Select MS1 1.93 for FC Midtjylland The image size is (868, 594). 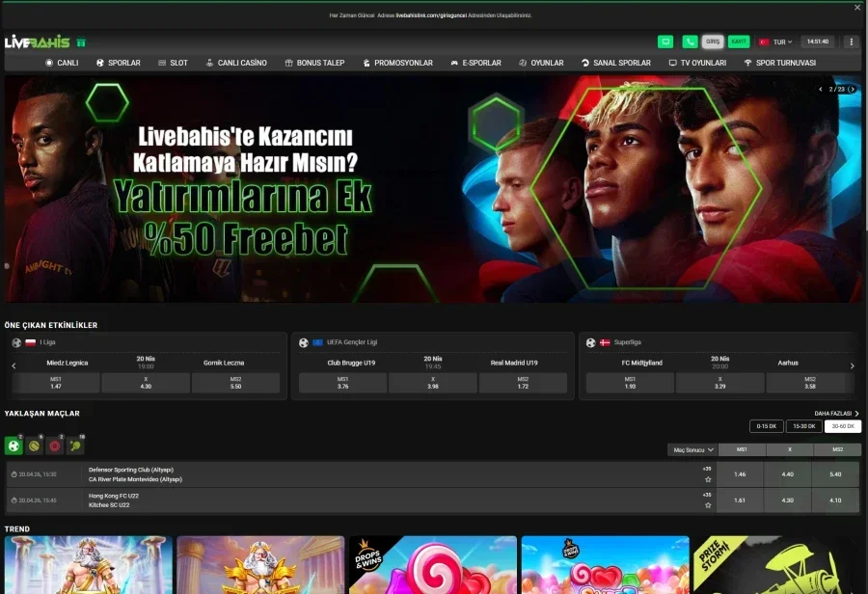630,383
